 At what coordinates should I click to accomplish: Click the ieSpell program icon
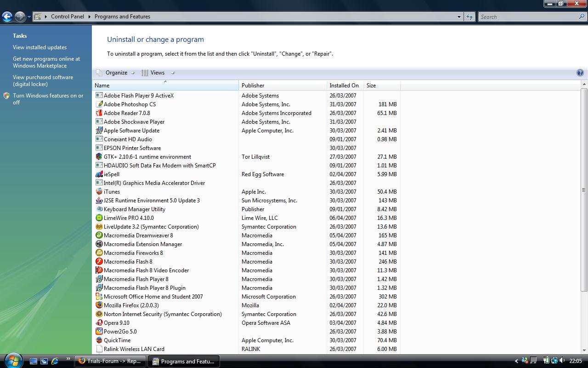[99, 174]
